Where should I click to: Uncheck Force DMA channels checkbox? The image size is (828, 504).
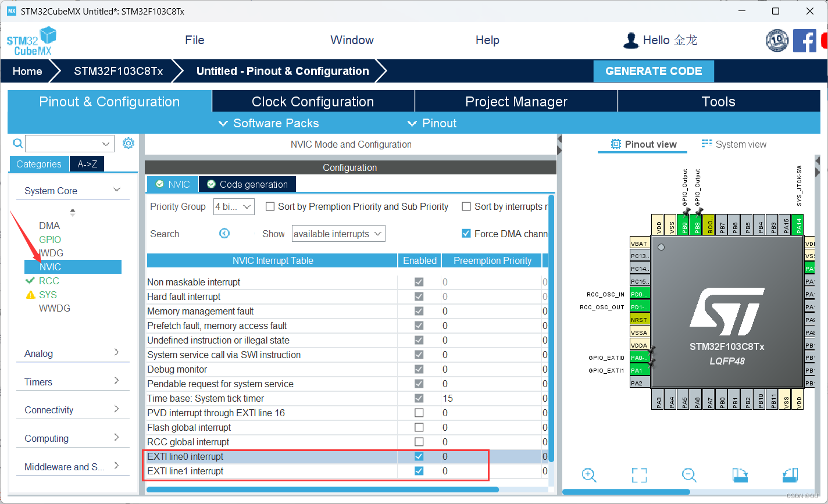pyautogui.click(x=466, y=233)
